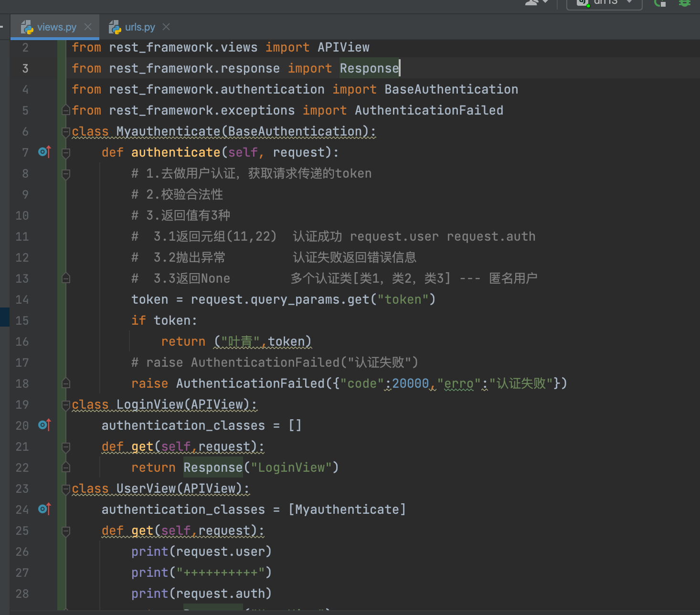Click the string "叶青" on line 16
The image size is (700, 615).
(240, 341)
